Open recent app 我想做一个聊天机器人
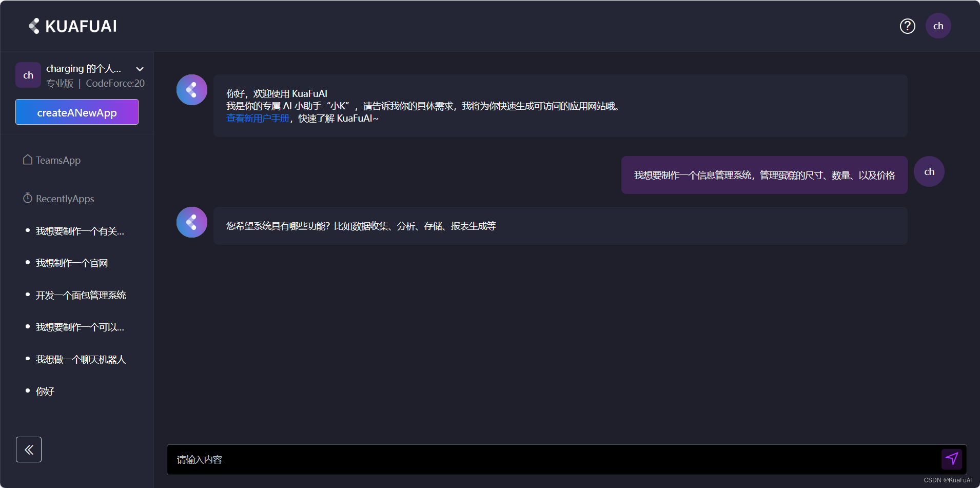Image resolution: width=980 pixels, height=488 pixels. 81,359
